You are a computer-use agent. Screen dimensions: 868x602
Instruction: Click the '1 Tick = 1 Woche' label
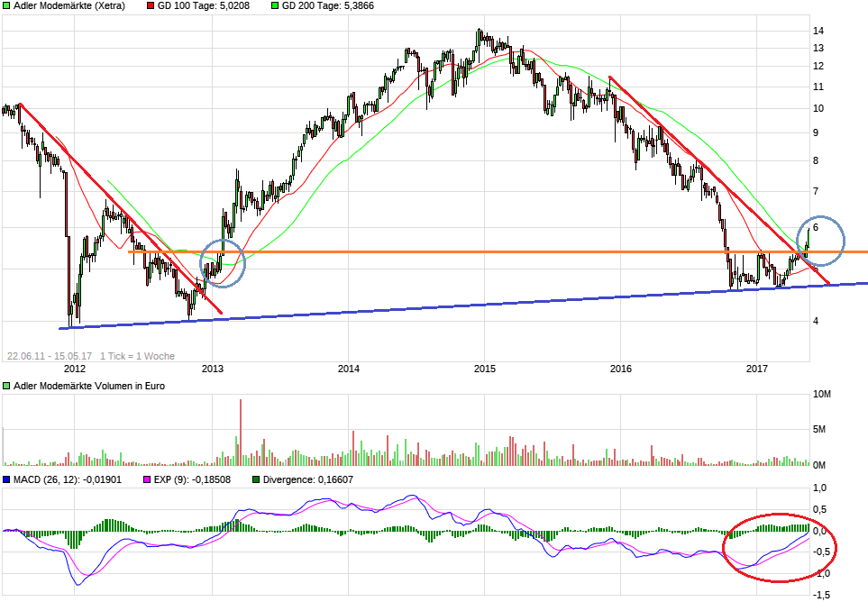tap(137, 356)
